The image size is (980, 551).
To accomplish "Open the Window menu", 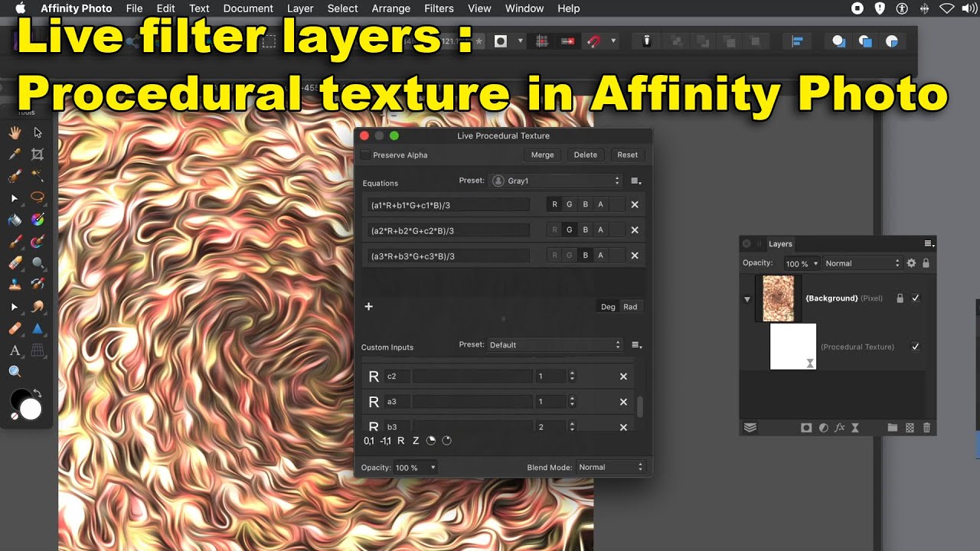I will point(524,8).
